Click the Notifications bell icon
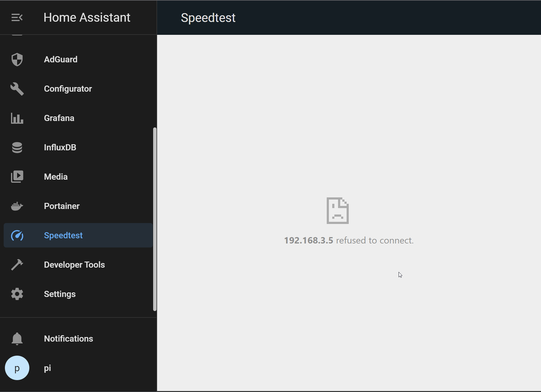This screenshot has width=541, height=392. 17,339
